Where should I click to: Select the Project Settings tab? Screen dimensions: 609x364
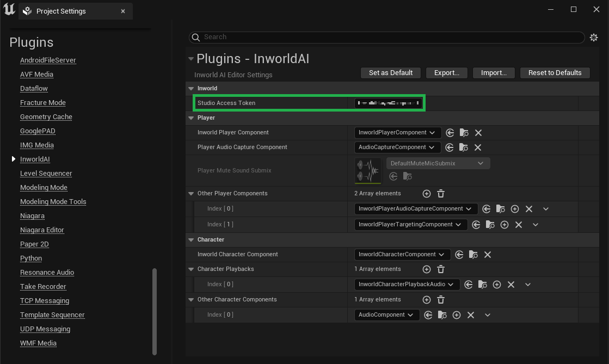(x=75, y=11)
